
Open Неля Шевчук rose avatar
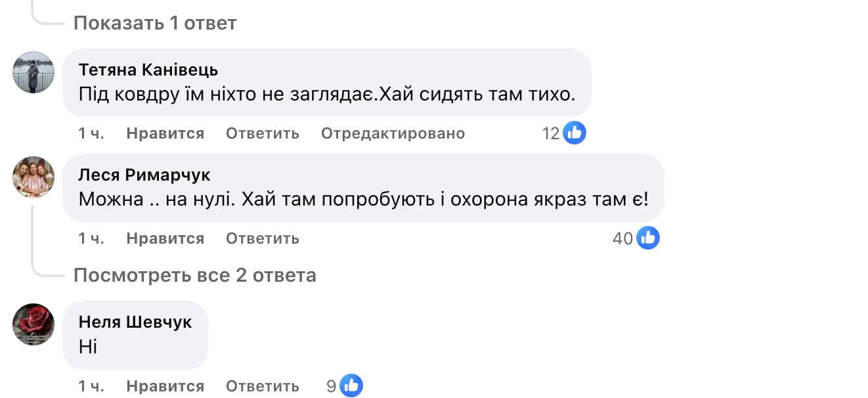pos(33,324)
